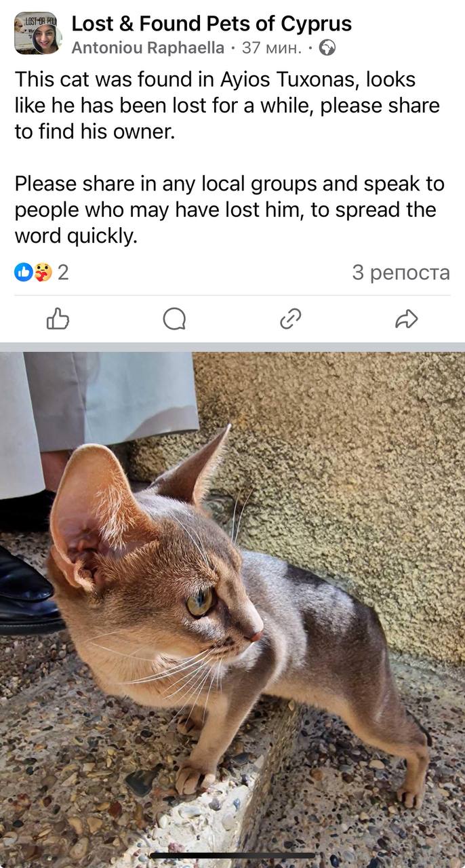Tap the home indicator bar at bottom
The height and width of the screenshot is (868, 465).
pos(232,856)
